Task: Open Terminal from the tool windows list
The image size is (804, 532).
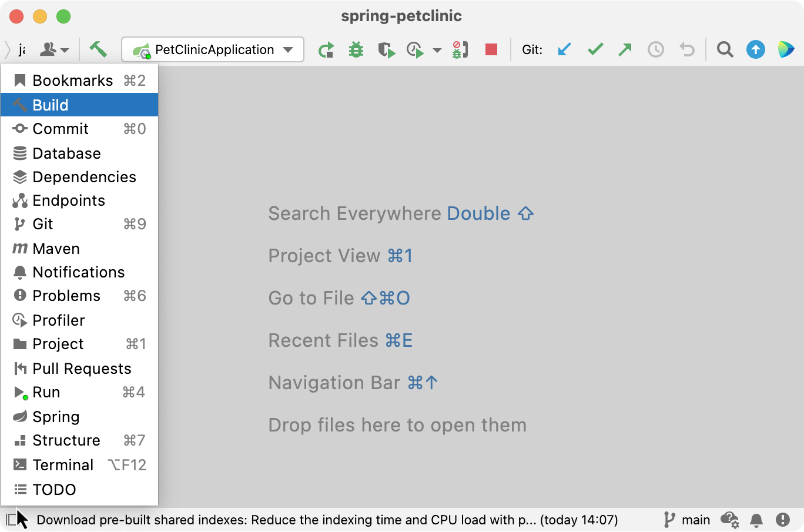Action: [x=79, y=464]
